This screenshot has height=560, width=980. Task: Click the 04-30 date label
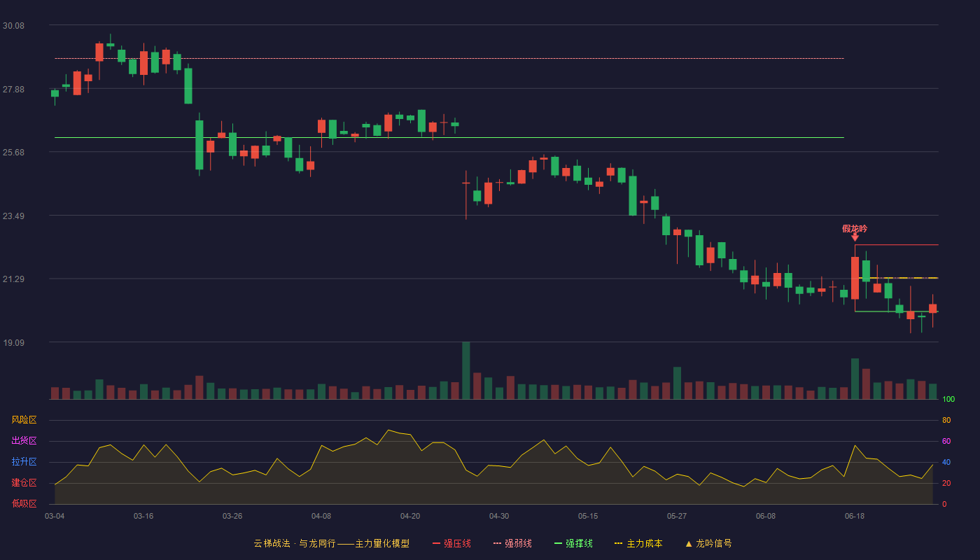pyautogui.click(x=499, y=516)
